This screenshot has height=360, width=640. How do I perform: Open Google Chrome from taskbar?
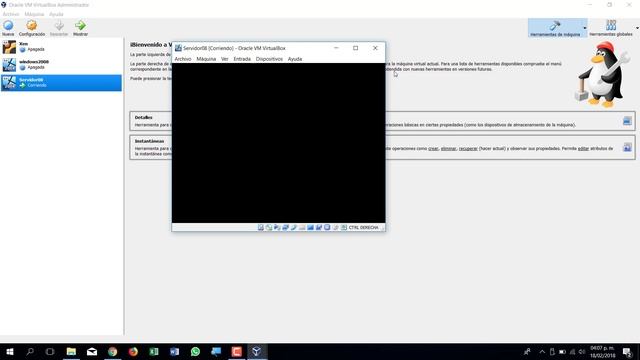pos(113,351)
